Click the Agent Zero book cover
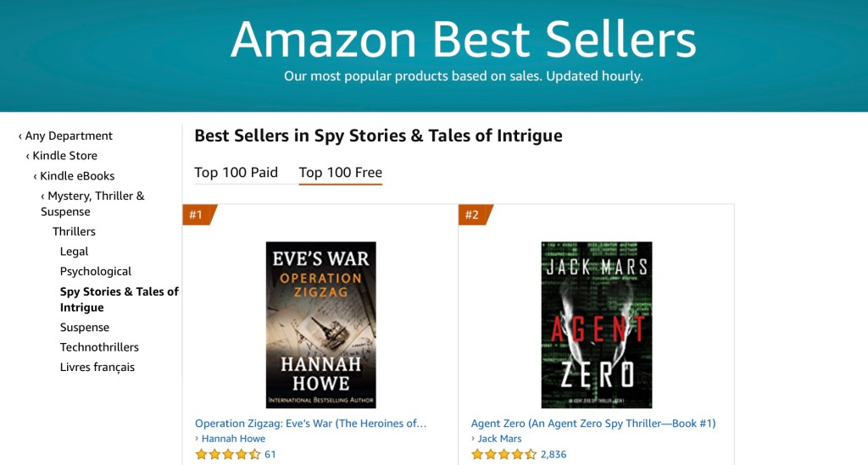 [596, 324]
